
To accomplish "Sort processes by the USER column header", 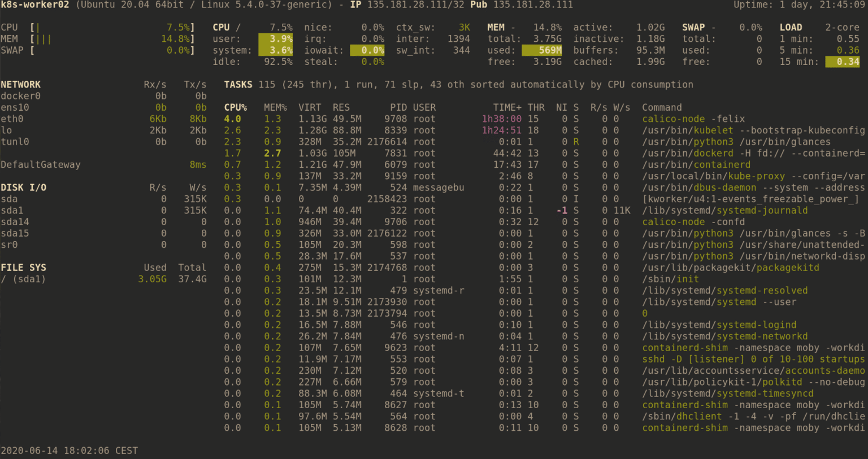I will pos(424,107).
